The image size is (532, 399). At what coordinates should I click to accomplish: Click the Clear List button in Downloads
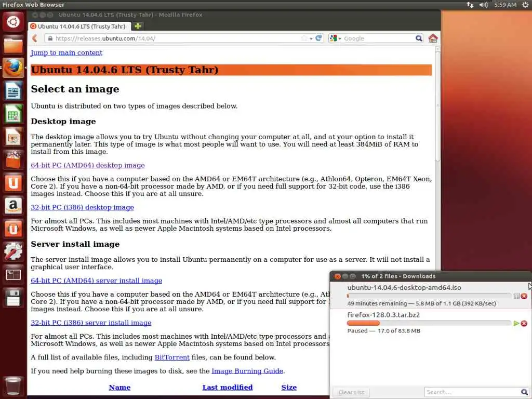[x=351, y=392]
